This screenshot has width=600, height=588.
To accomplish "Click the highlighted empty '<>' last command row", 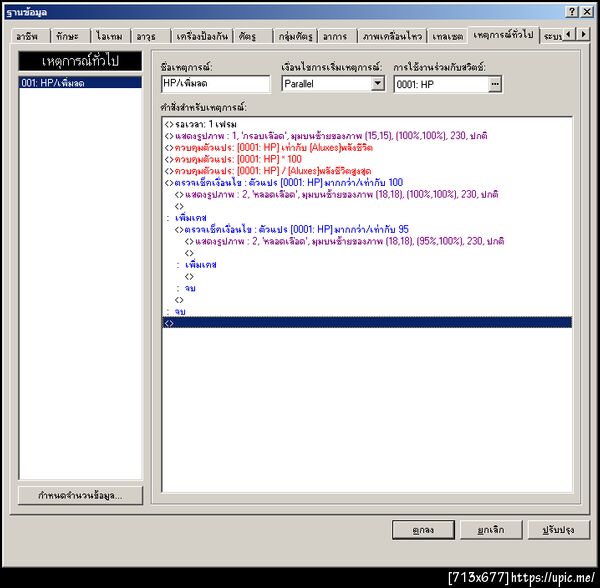I will click(x=367, y=323).
